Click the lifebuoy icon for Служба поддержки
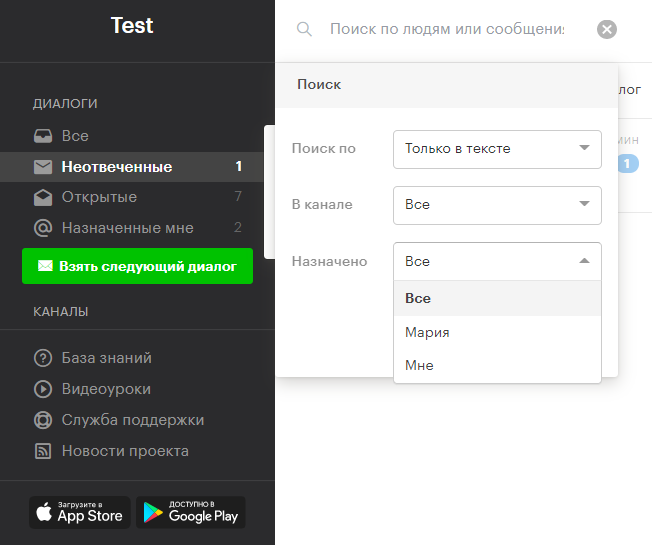Image resolution: width=652 pixels, height=545 pixels. point(43,420)
